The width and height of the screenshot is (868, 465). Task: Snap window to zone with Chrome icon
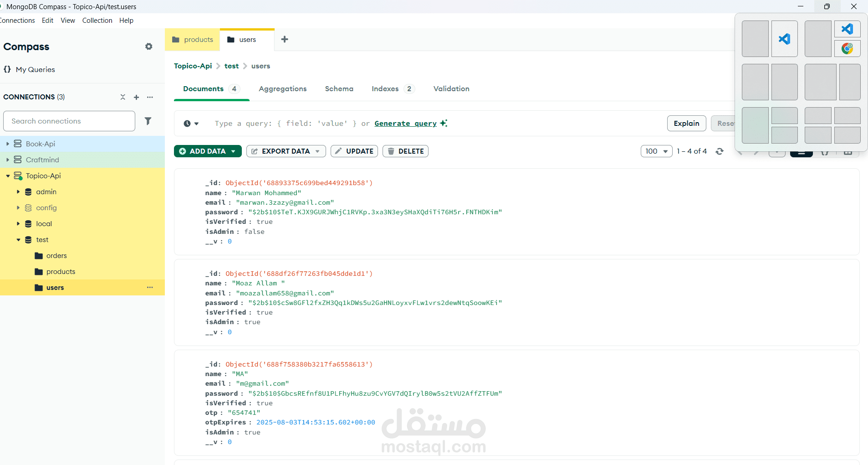[x=848, y=48]
